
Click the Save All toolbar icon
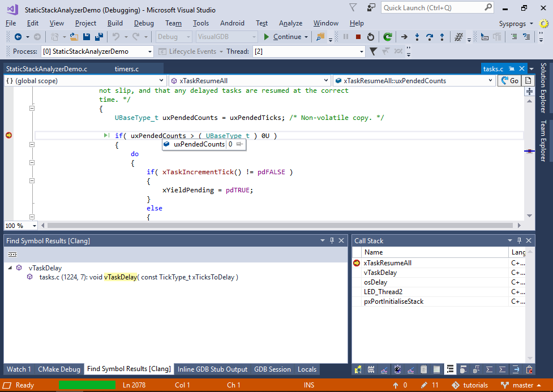click(98, 37)
